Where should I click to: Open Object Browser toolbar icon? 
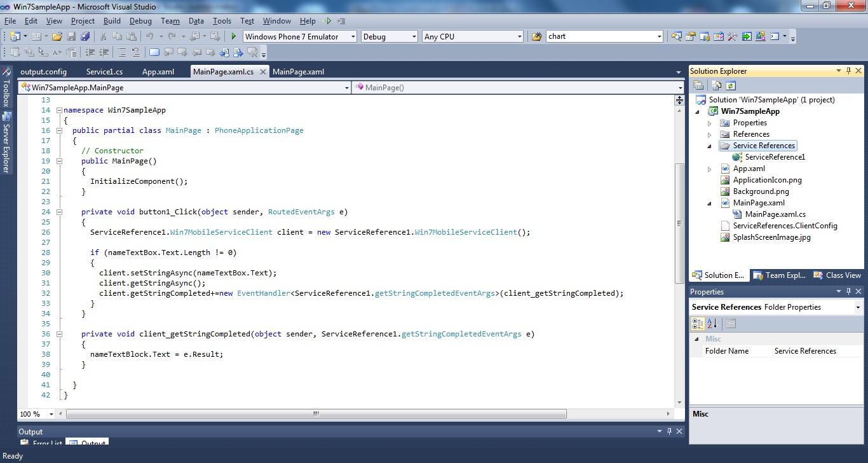pyautogui.click(x=719, y=36)
